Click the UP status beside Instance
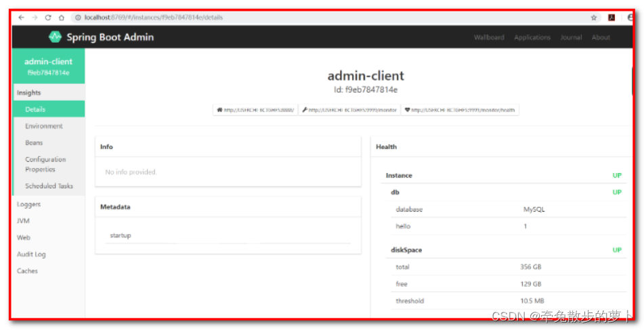The image size is (644, 330). 617,175
